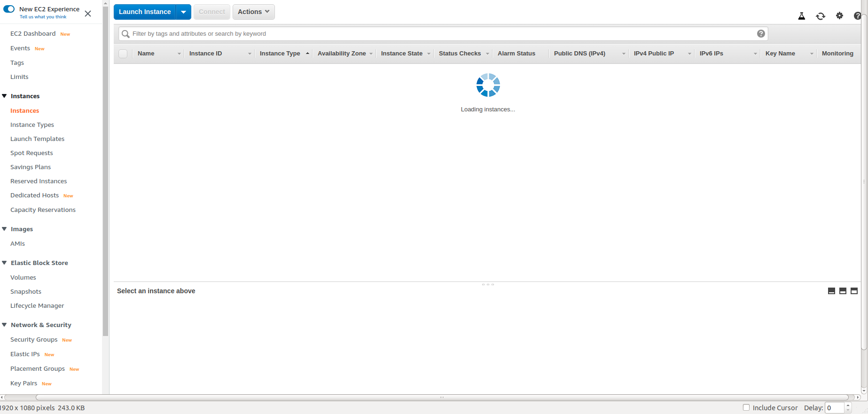This screenshot has width=868, height=414.
Task: Go to Events in the sidebar
Action: pyautogui.click(x=20, y=48)
